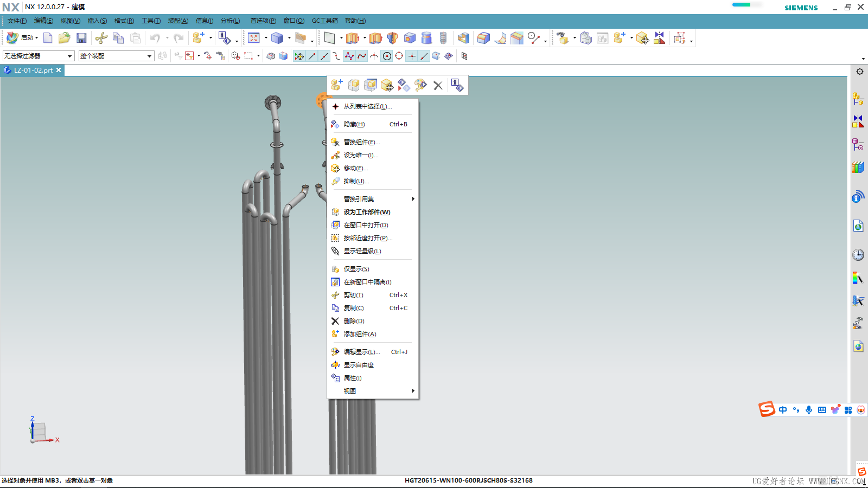The width and height of the screenshot is (868, 488).
Task: Click Sogou microphone voice input icon
Action: click(809, 410)
